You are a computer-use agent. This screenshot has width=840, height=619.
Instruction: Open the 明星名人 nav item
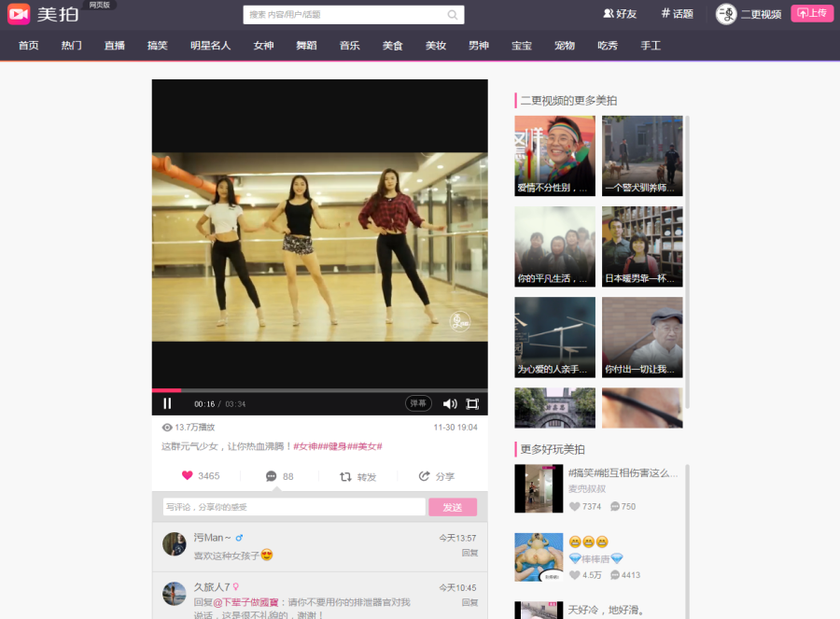click(211, 46)
